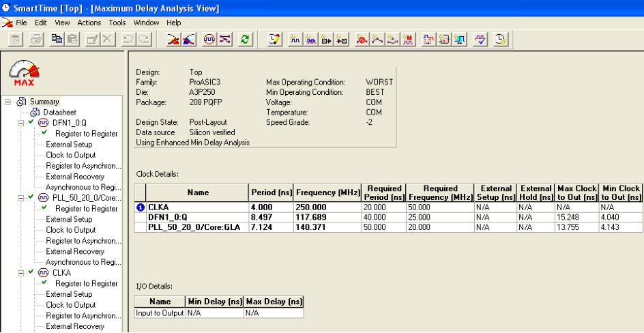Image resolution: width=644 pixels, height=333 pixels.
Task: Click the Period (ns) column header
Action: tap(271, 192)
